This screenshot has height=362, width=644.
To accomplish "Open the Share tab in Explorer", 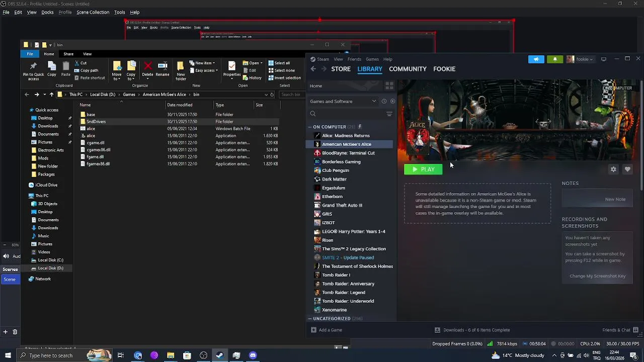I will (x=68, y=54).
